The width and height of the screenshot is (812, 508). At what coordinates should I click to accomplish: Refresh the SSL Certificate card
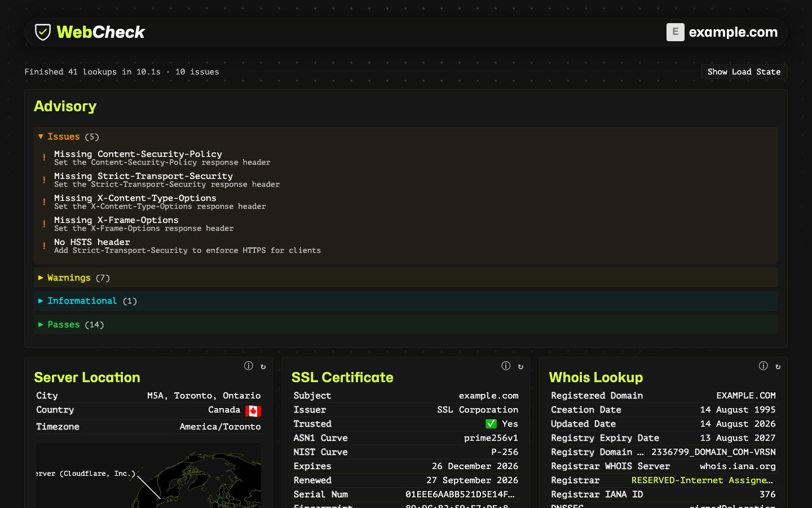(x=520, y=366)
